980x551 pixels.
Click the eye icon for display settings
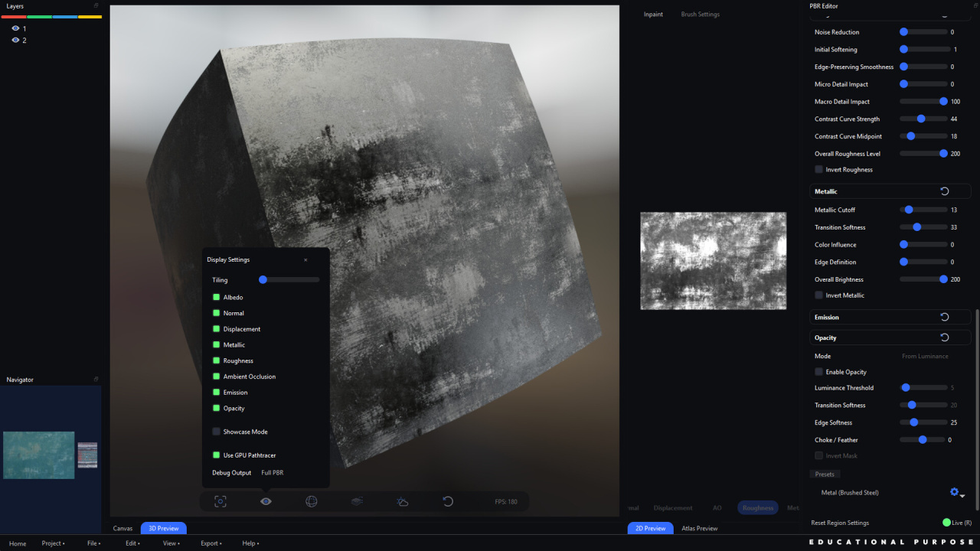(x=266, y=502)
